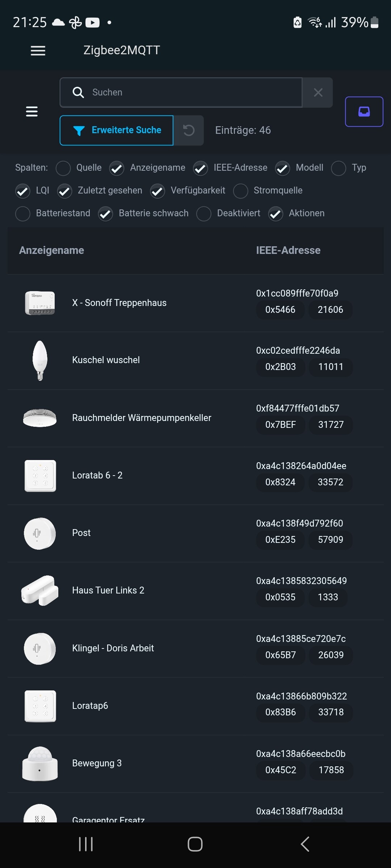
Task: Open the Bewegung 3 motion sensor device
Action: (x=97, y=763)
